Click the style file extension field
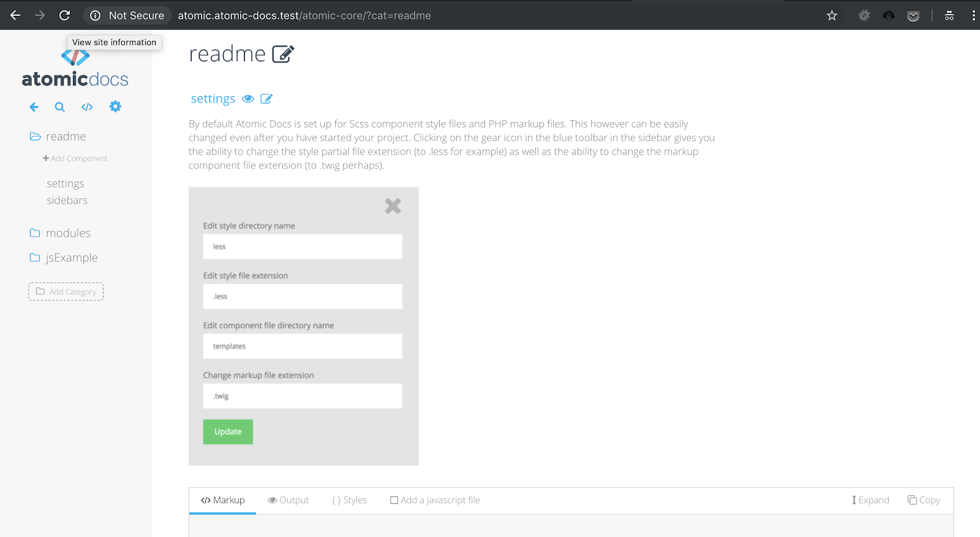This screenshot has width=980, height=537. [x=303, y=296]
